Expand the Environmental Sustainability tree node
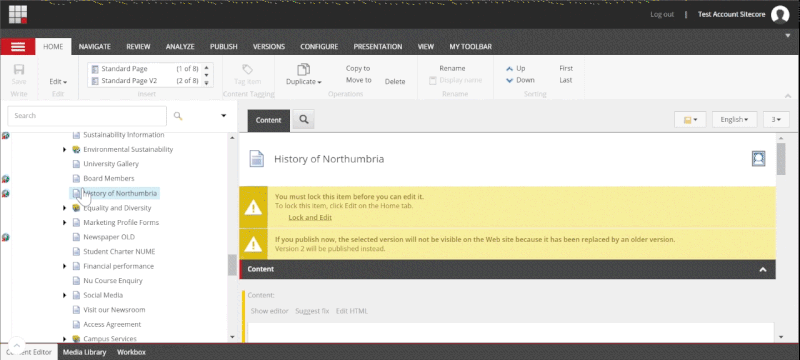800x360 pixels. pos(64,149)
